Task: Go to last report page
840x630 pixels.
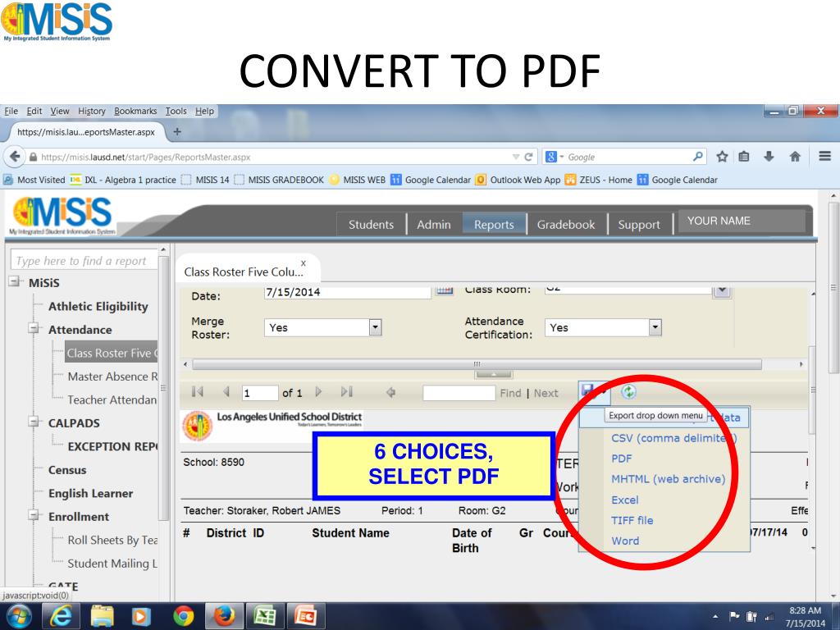Action: coord(347,392)
